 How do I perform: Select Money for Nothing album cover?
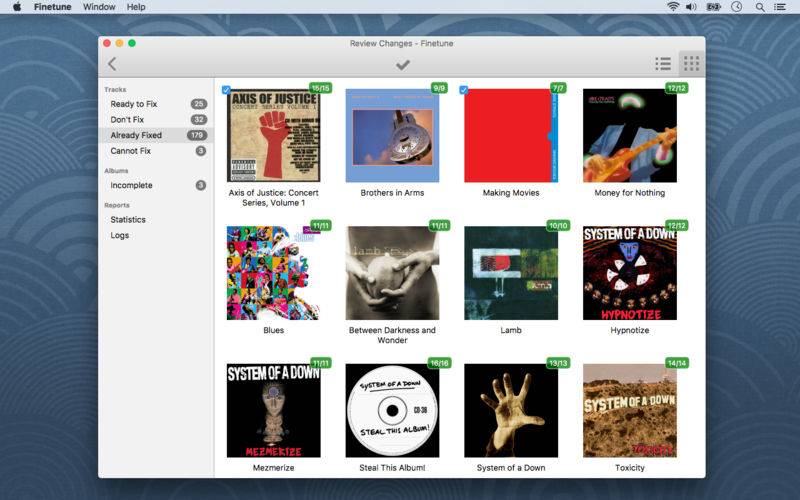point(630,135)
